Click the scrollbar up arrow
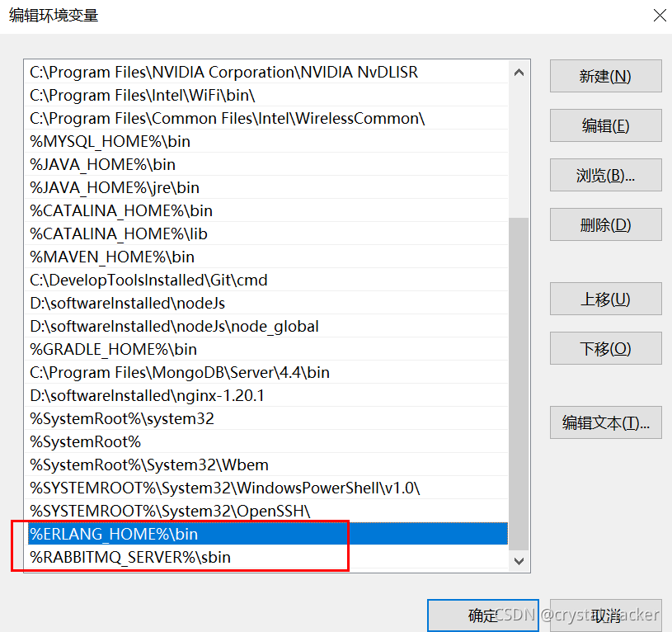The width and height of the screenshot is (672, 632). coord(519,72)
